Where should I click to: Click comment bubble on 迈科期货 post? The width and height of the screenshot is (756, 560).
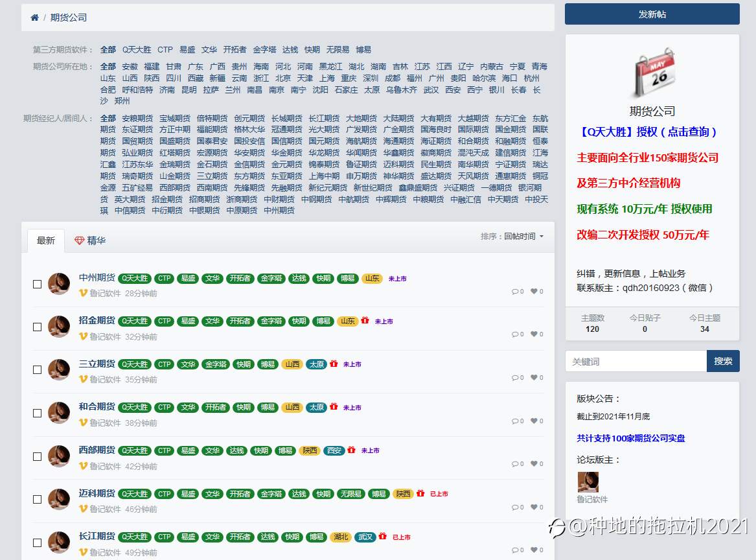(x=515, y=507)
